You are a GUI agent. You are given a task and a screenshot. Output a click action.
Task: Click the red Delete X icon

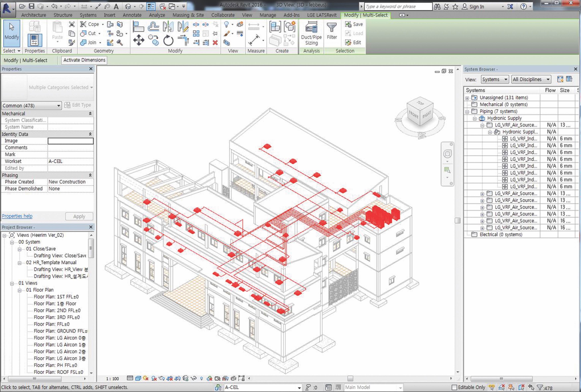[215, 43]
